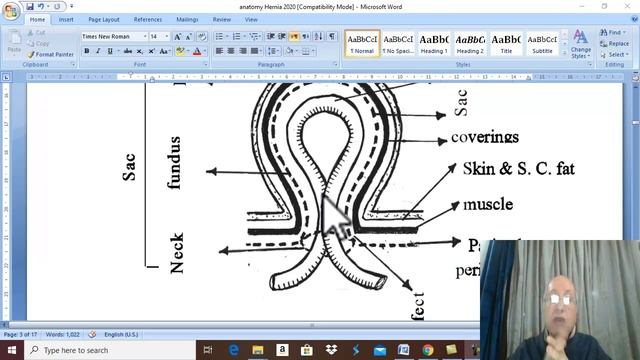Viewport: 640px width, 360px height.
Task: Switch to the View tab
Action: click(x=251, y=20)
